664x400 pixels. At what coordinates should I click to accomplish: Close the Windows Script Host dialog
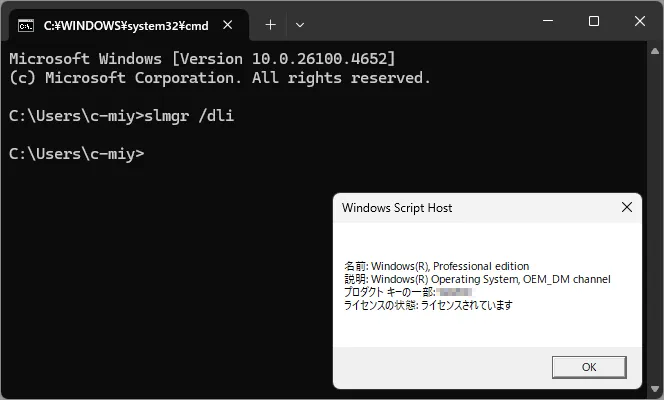point(627,207)
